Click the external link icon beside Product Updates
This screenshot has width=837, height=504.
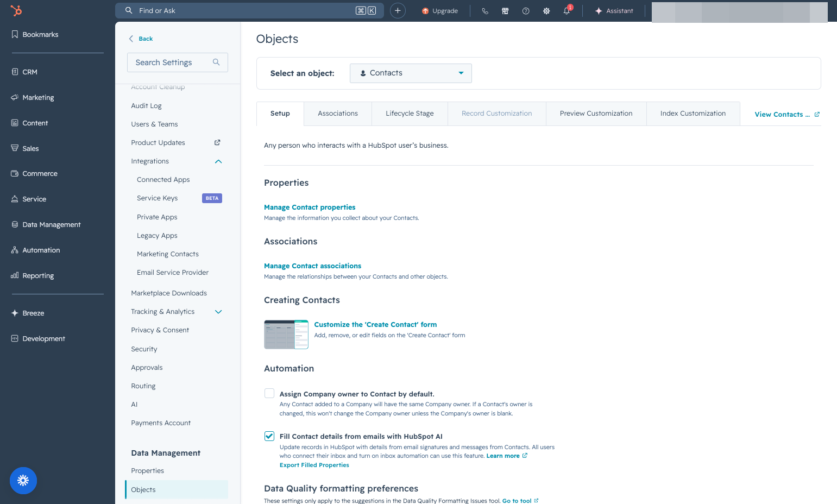(217, 142)
